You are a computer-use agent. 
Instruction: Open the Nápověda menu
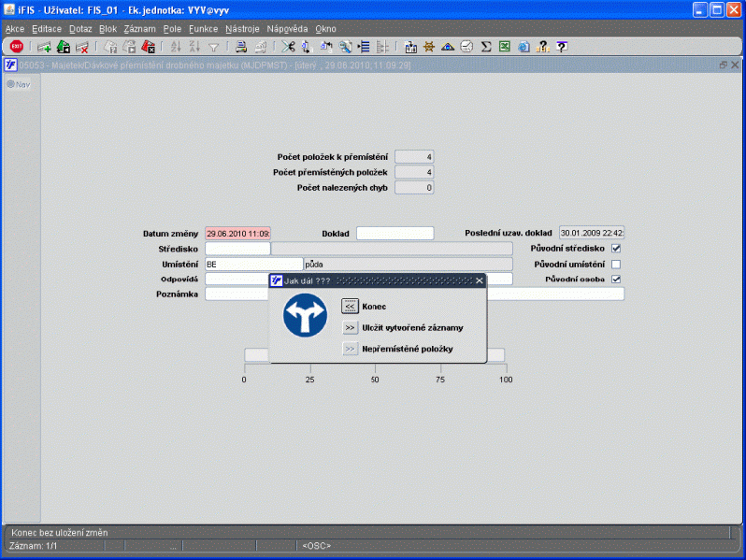287,29
